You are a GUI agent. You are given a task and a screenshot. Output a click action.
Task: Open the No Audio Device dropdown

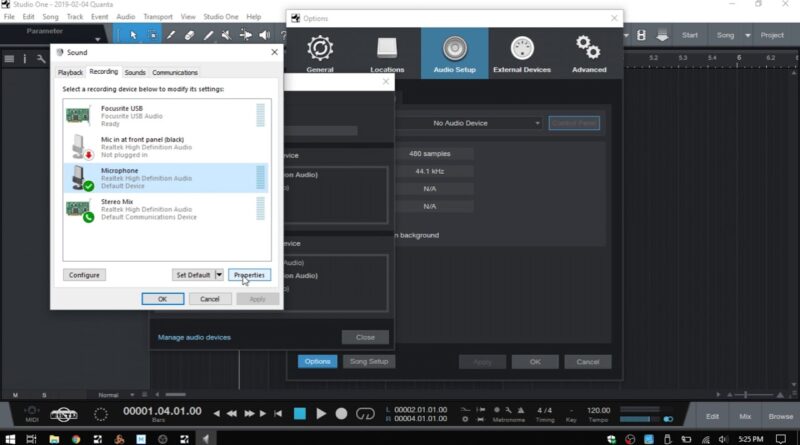click(x=470, y=123)
